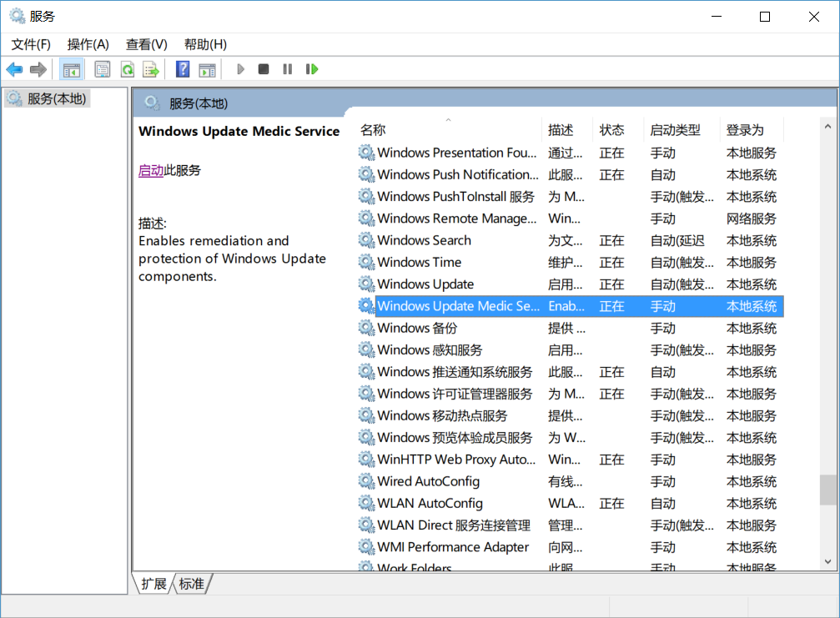Click gear icon of WLAN AutoConfig row
840x618 pixels.
pyautogui.click(x=366, y=503)
